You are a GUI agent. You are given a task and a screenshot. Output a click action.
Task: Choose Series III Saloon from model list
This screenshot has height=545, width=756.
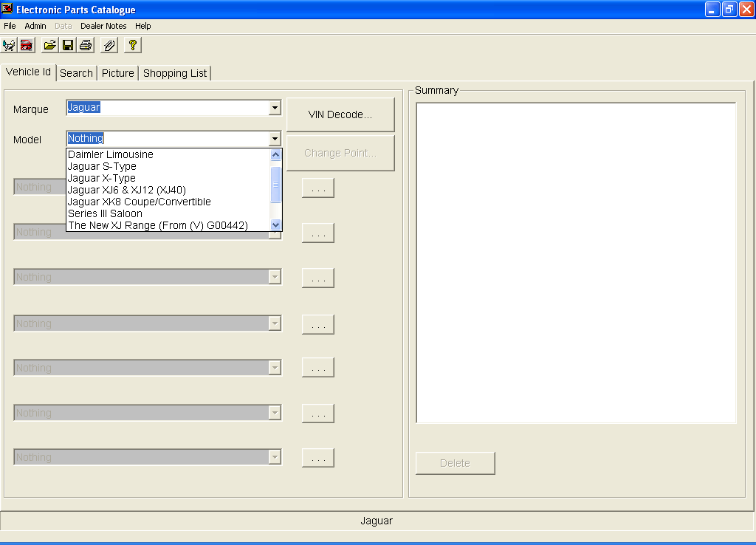pos(168,213)
